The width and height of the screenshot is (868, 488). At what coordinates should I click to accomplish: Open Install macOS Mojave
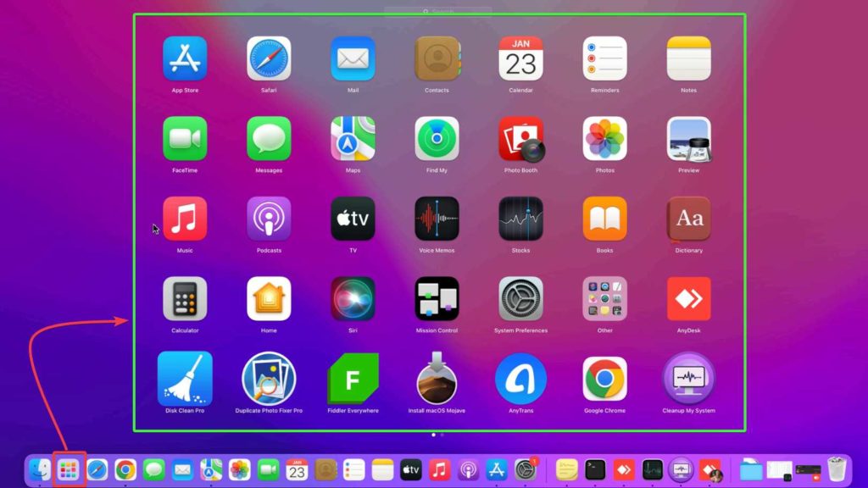pos(437,379)
